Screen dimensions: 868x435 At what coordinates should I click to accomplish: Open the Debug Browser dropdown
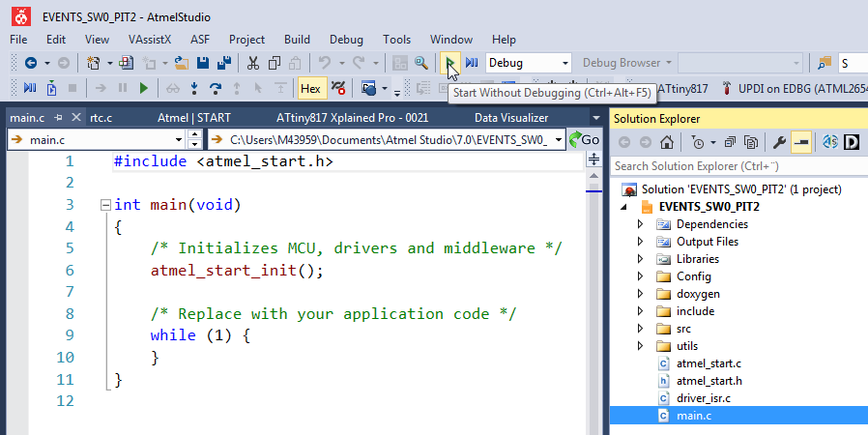pos(669,63)
